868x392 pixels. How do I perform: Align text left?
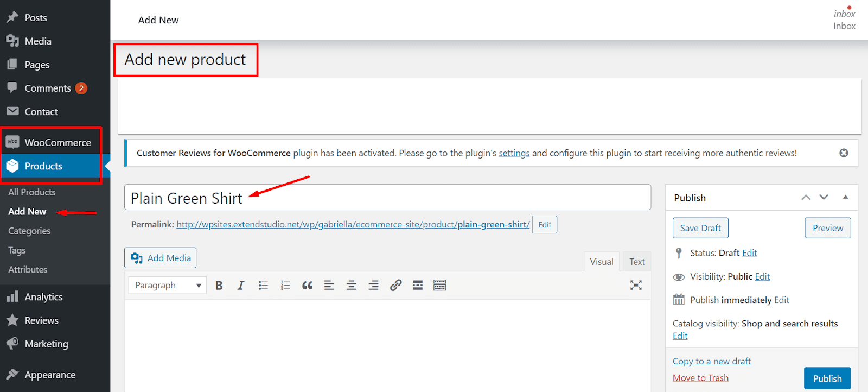[329, 286]
